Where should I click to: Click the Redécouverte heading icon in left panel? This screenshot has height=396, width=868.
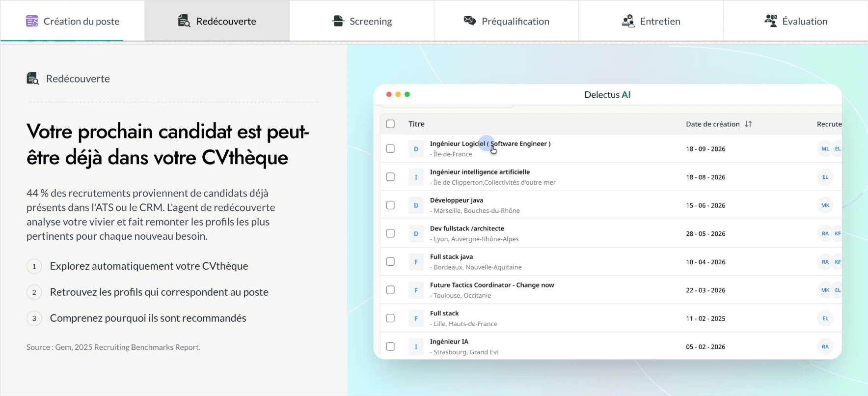click(x=33, y=78)
